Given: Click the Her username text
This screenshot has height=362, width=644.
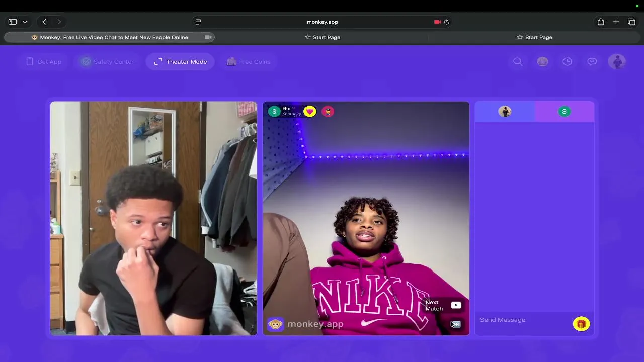Looking at the screenshot, I should [287, 108].
